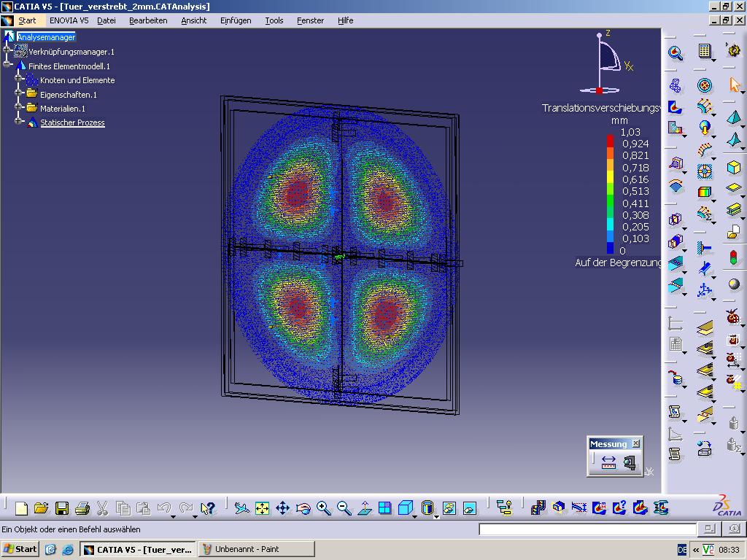The height and width of the screenshot is (560, 747).
Task: Click the Octree Tetrahedron Mesher icon
Action: (734, 116)
